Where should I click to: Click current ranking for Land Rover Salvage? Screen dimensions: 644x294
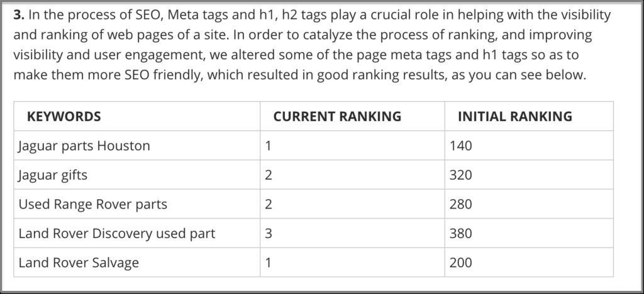[269, 263]
